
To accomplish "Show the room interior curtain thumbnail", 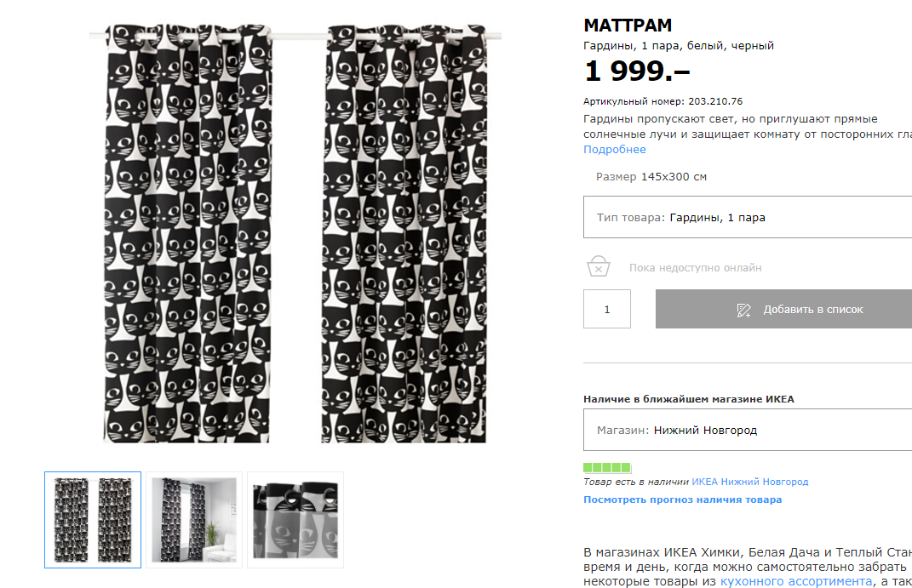I will point(194,519).
